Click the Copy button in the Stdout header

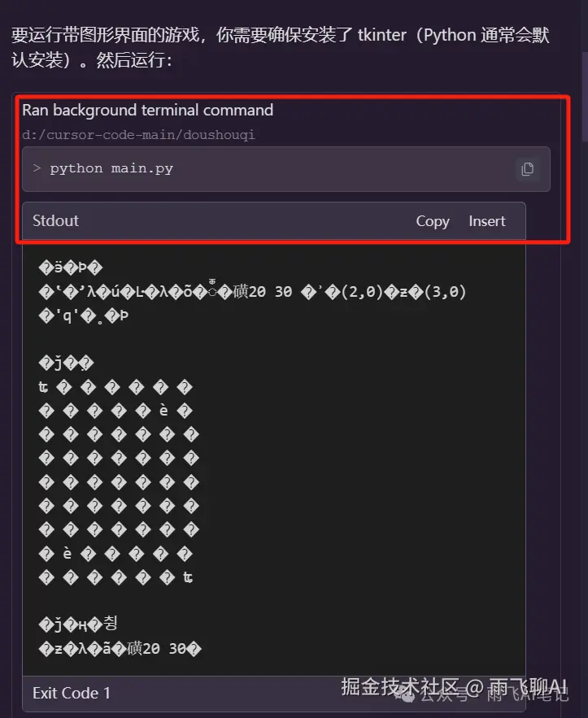tap(433, 221)
